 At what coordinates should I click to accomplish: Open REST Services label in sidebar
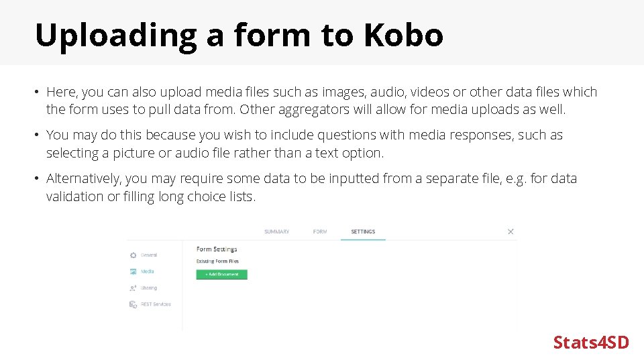(x=156, y=304)
